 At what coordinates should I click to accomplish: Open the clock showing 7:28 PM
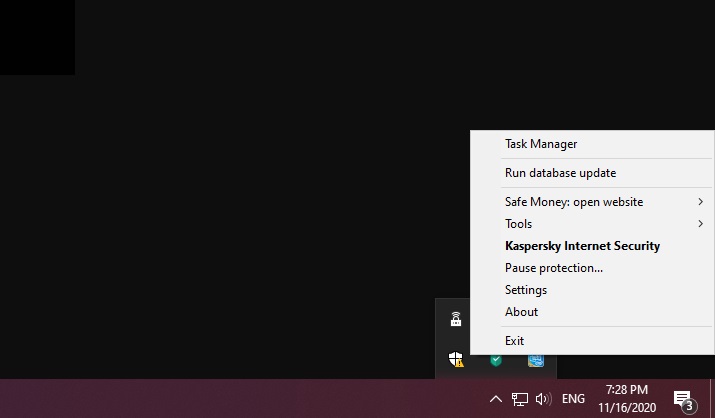627,399
